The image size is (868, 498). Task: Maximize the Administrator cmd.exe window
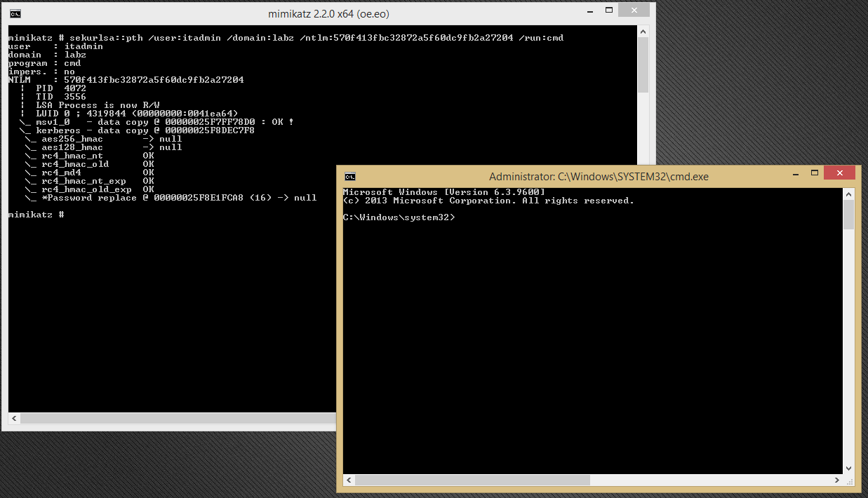coord(815,173)
